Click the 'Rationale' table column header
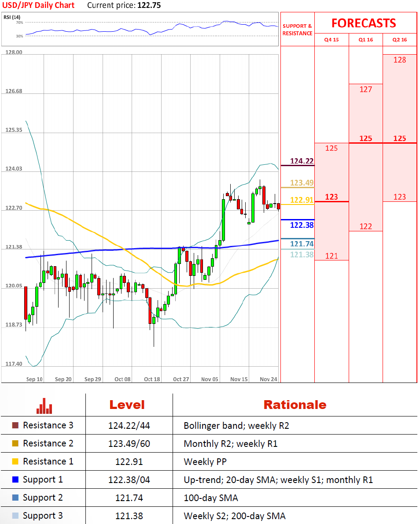This screenshot has width=420, height=524. 295,405
